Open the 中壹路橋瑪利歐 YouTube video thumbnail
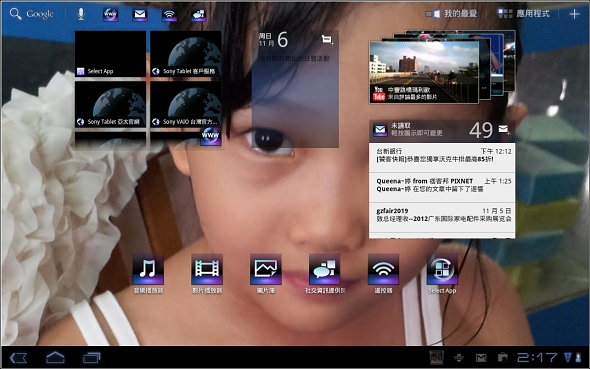The image size is (590, 369). click(424, 72)
